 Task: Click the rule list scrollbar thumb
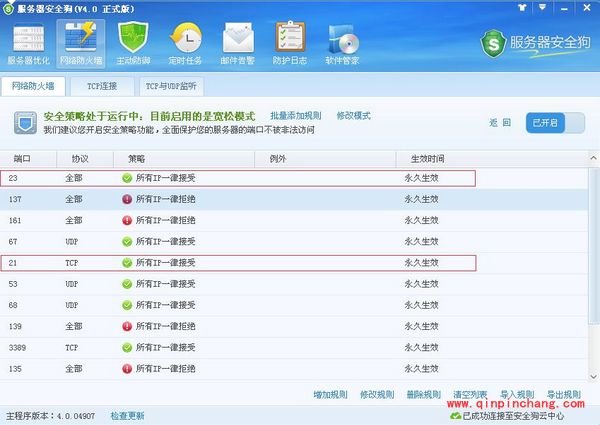(x=593, y=245)
